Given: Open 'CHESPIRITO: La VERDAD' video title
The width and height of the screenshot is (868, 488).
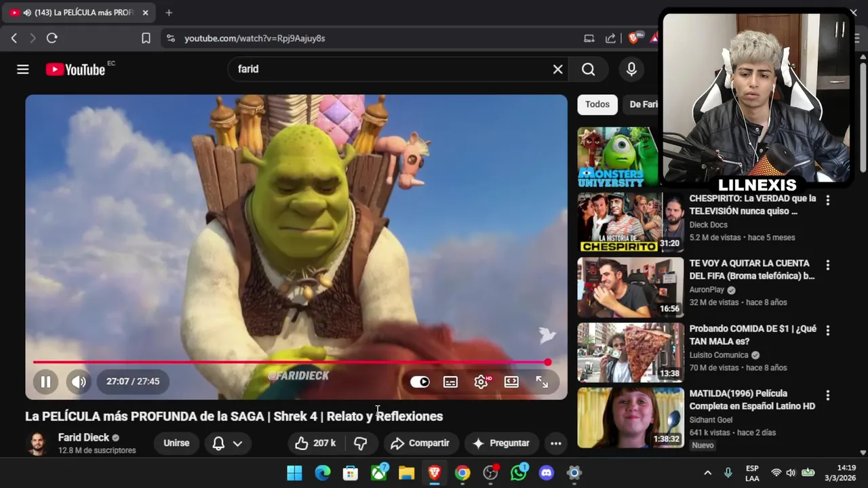Looking at the screenshot, I should 753,205.
